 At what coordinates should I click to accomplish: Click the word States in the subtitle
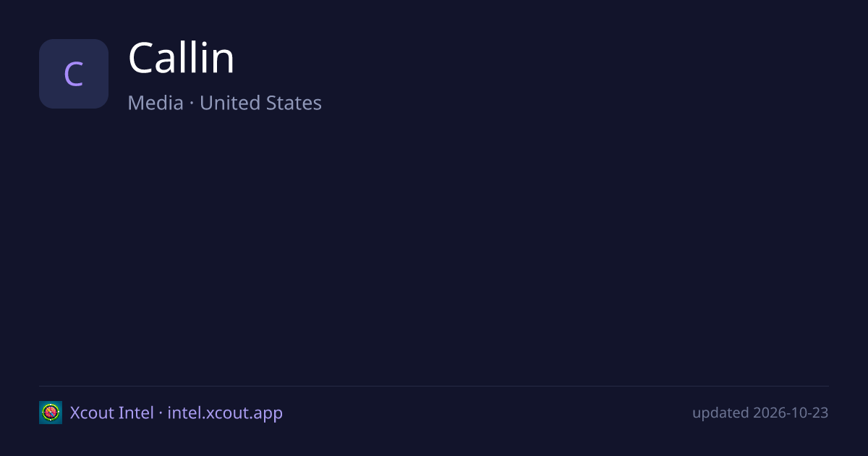click(x=294, y=103)
